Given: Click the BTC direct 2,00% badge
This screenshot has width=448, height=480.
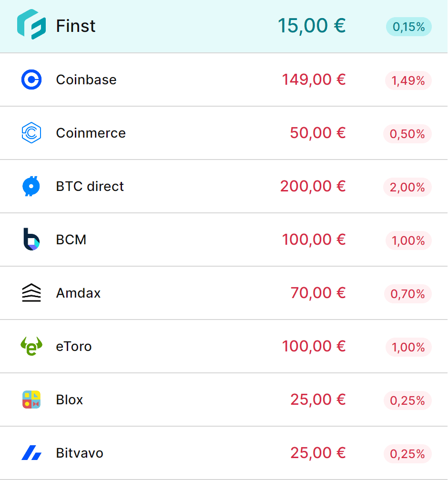Looking at the screenshot, I should [x=407, y=187].
